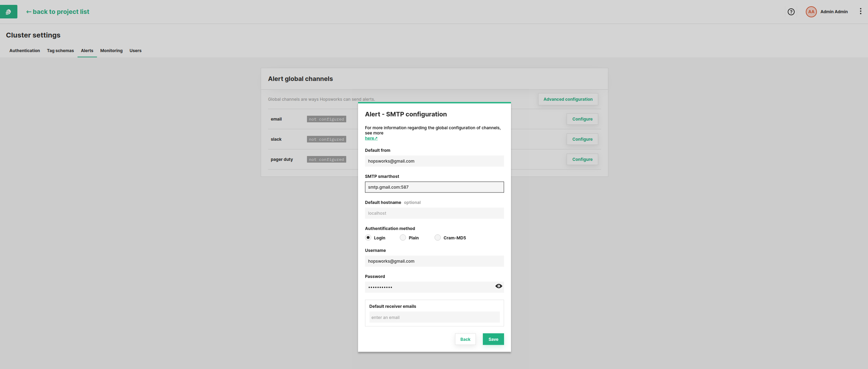Switch to the Monitoring tab

click(x=111, y=51)
